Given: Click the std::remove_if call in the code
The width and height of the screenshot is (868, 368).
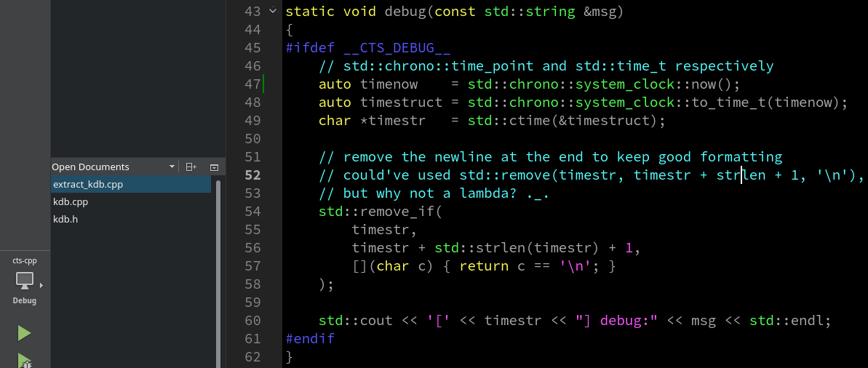Looking at the screenshot, I should 380,212.
